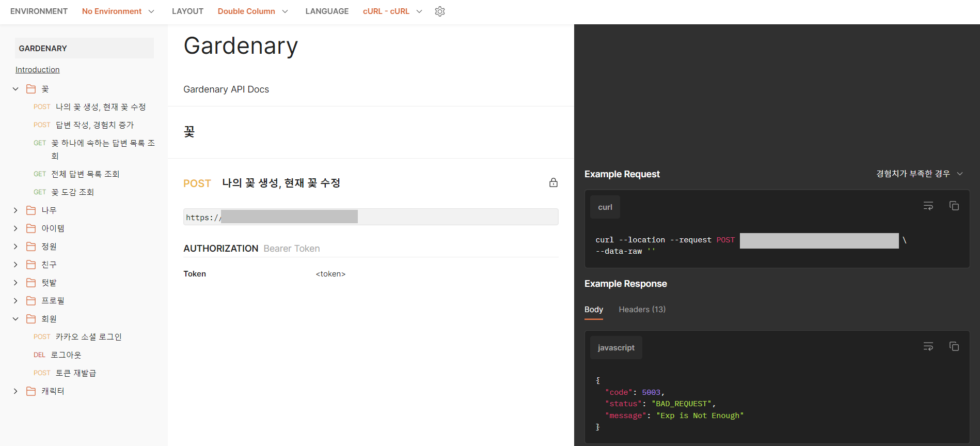Open GET 꽃 도감 조회

point(64,192)
